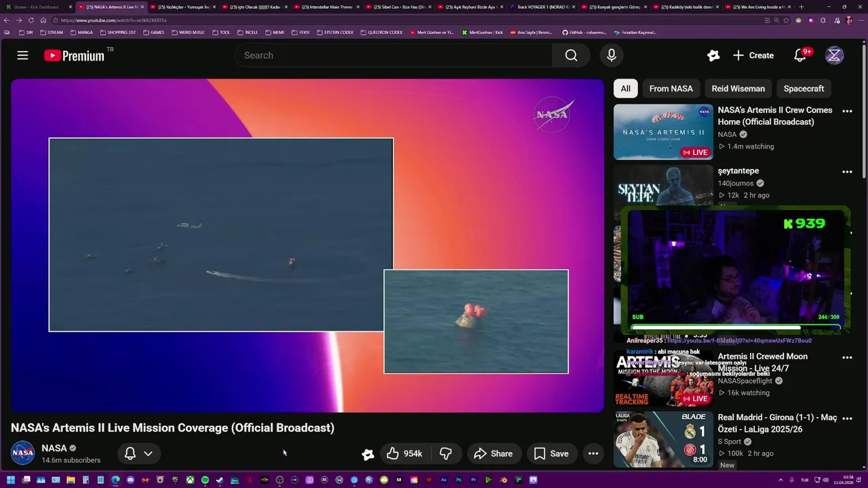Open NASA's Artemis II Crew Comes Home title
Screen dimensions: 868x488
pyautogui.click(x=775, y=116)
